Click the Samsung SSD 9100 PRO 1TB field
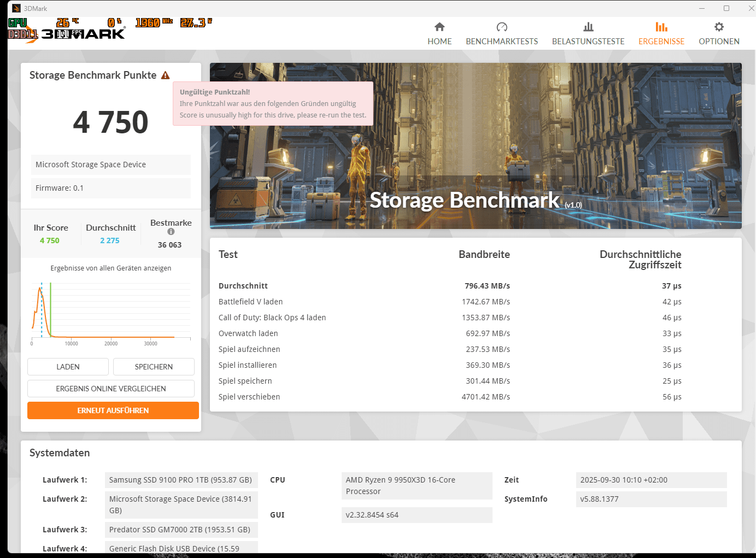The width and height of the screenshot is (756, 558). pyautogui.click(x=181, y=480)
